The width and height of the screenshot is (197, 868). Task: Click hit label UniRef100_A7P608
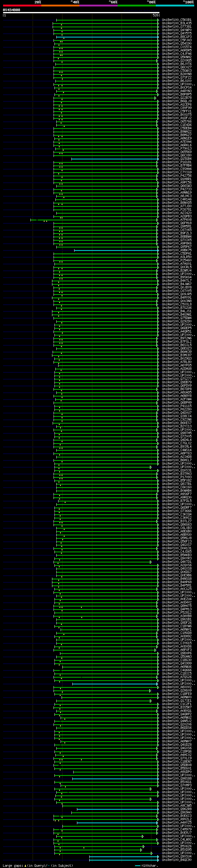(x=177, y=220)
